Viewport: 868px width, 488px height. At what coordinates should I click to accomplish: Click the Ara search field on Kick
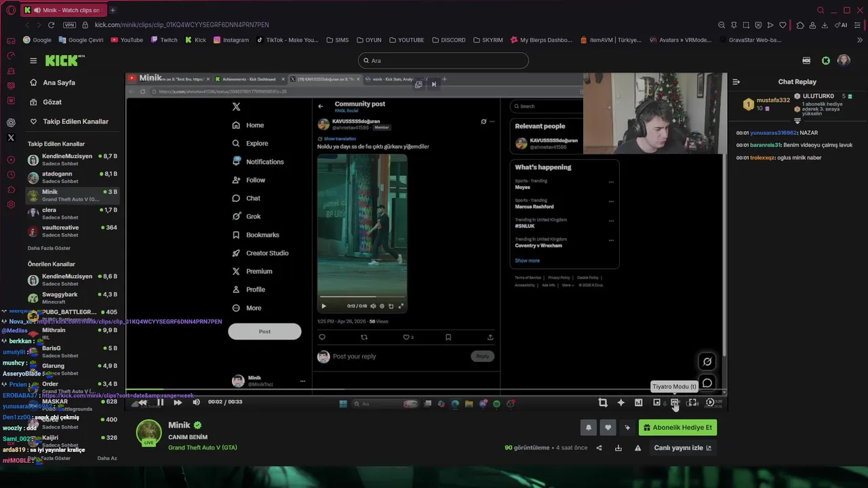click(443, 60)
